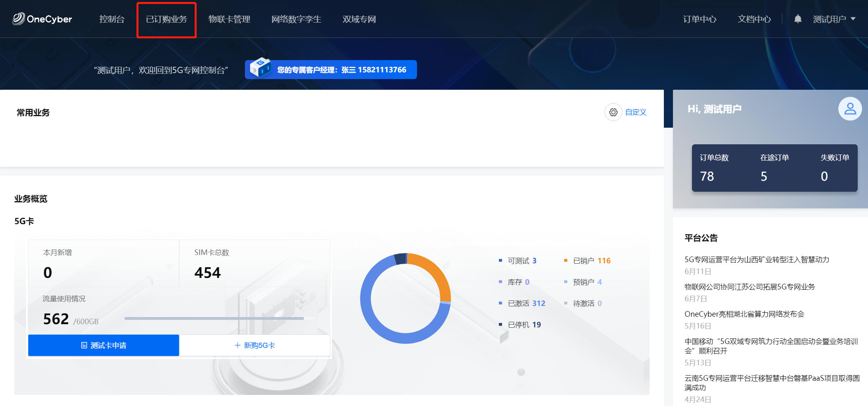
Task: Open the 双域专网 page
Action: pyautogui.click(x=359, y=19)
